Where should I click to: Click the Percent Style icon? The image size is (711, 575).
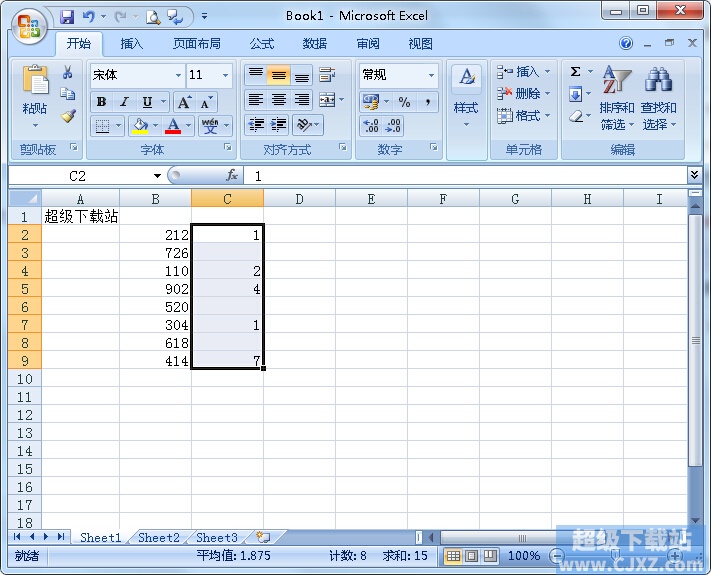(404, 102)
